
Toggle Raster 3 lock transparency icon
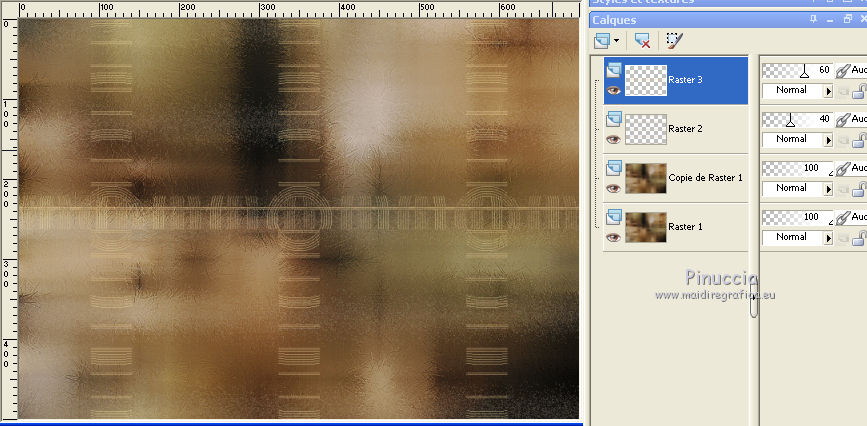tap(859, 92)
